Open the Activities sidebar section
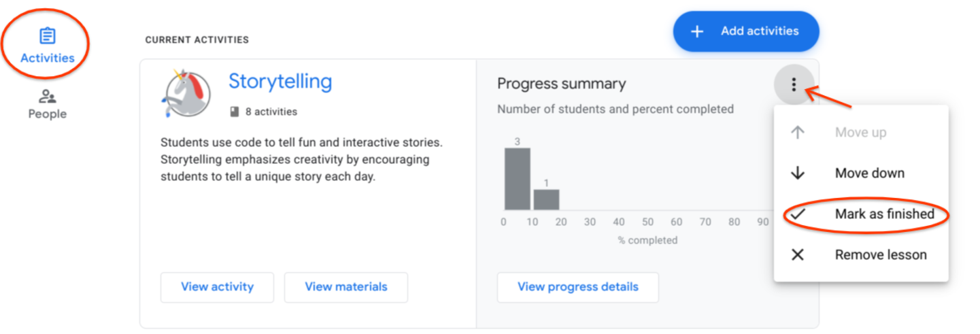Image resolution: width=980 pixels, height=334 pixels. coord(47,46)
